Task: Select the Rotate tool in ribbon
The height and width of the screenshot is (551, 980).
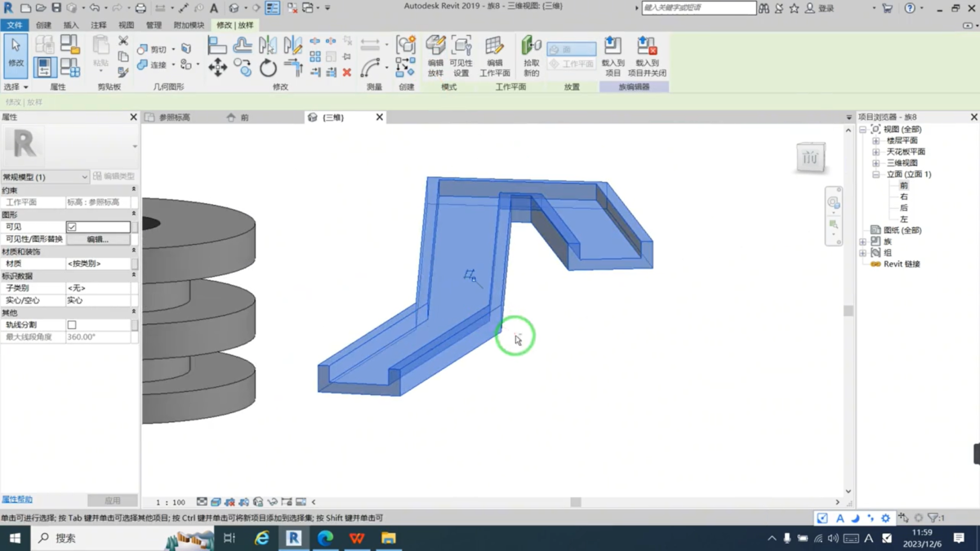Action: [x=268, y=68]
